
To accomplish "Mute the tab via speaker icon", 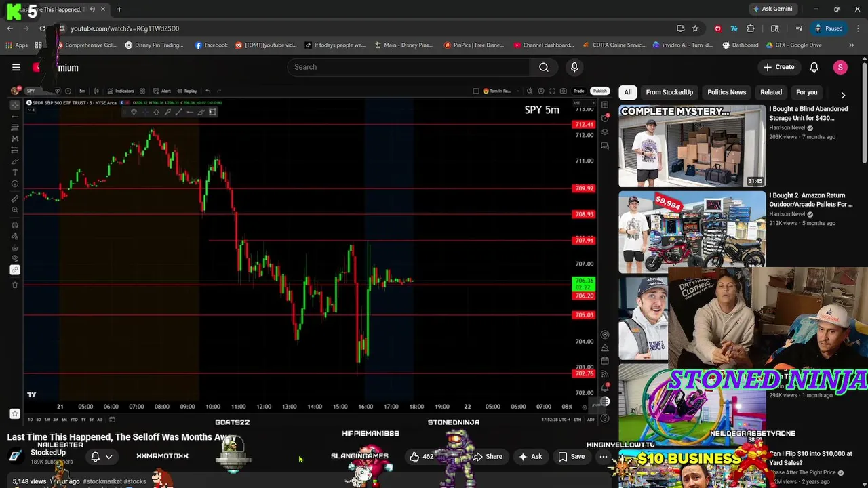I will [93, 9].
